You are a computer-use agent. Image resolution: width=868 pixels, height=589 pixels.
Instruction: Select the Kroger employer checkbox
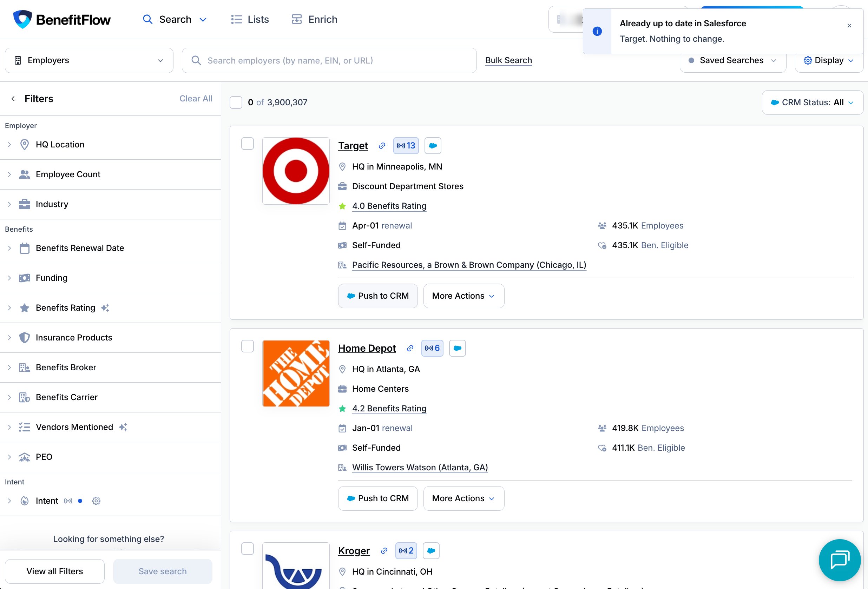248,549
